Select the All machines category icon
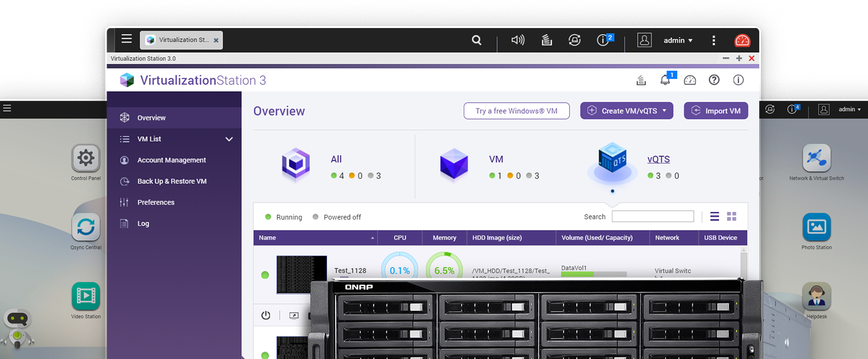 click(296, 165)
